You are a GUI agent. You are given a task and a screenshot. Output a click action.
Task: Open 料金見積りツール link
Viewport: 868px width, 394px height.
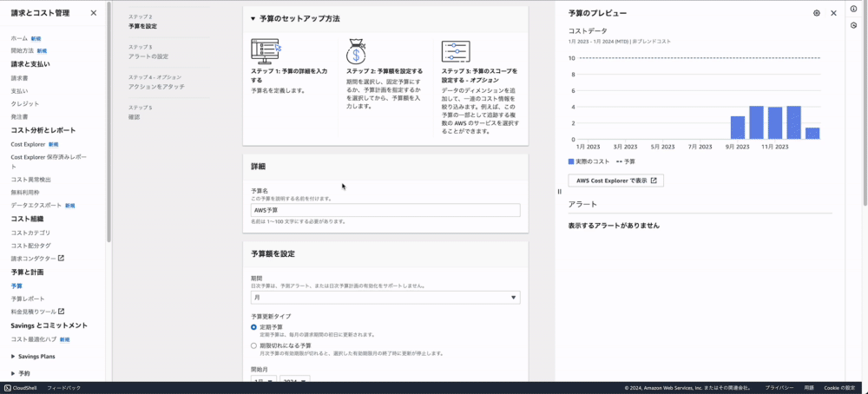point(33,311)
